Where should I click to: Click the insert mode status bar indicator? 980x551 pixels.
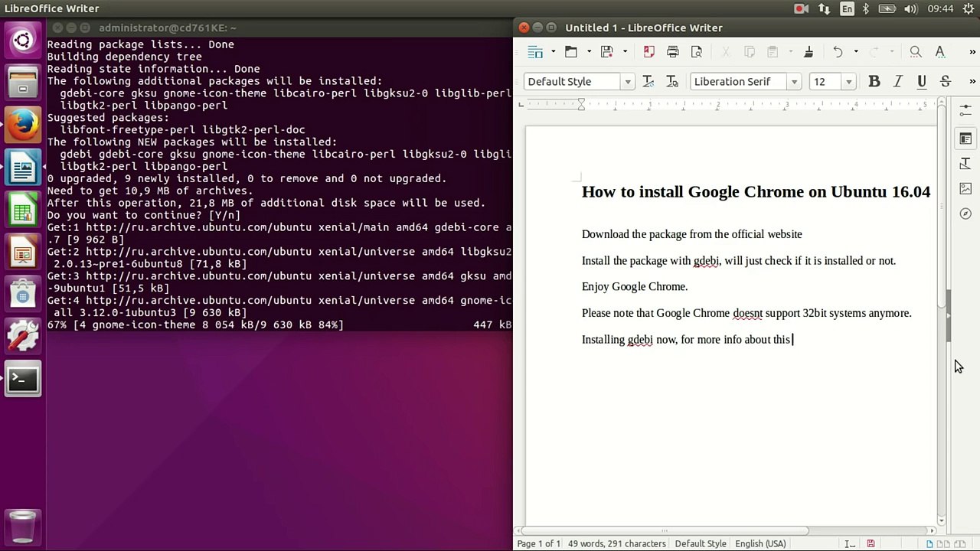point(849,544)
